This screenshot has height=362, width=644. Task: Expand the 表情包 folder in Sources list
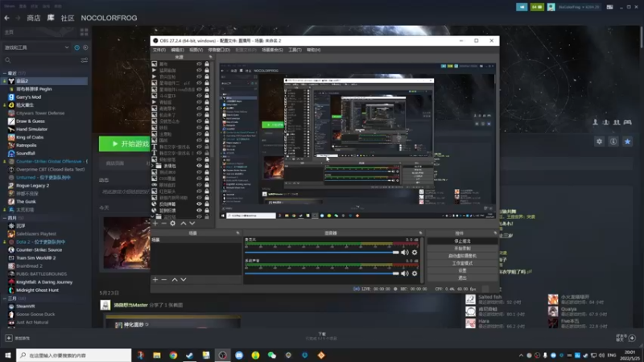point(153,166)
